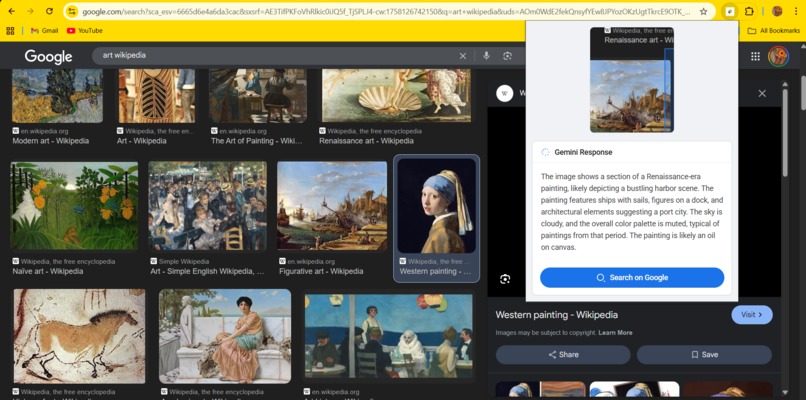The height and width of the screenshot is (400, 806).
Task: Open the Naïve art - Wikipedia caption
Action: click(47, 271)
